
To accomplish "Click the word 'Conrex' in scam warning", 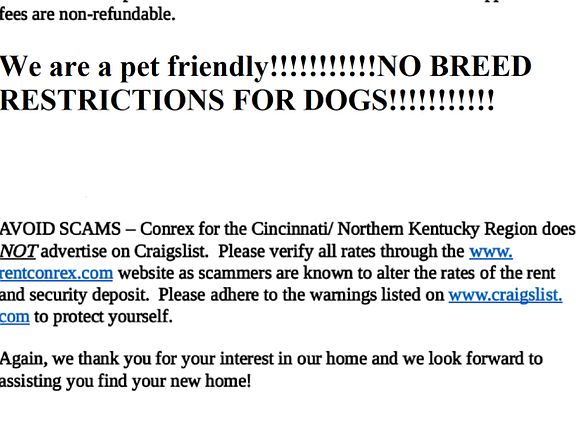I will 167,229.
